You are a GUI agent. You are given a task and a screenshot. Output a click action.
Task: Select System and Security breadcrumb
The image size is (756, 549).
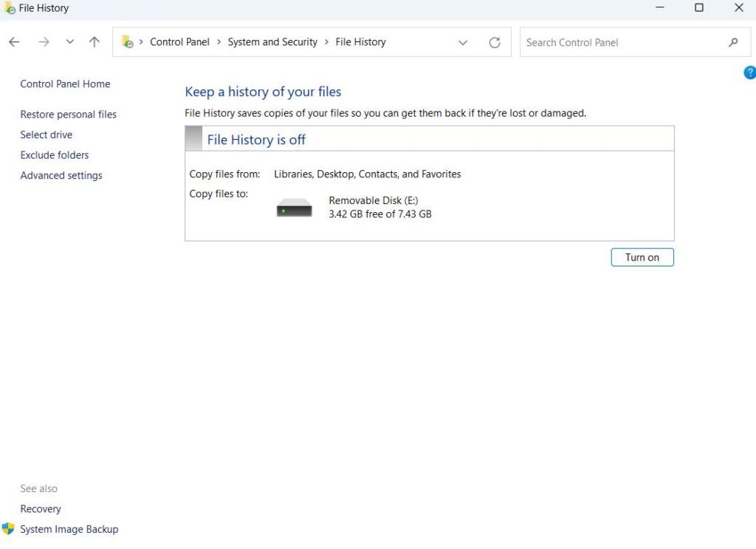pyautogui.click(x=272, y=42)
